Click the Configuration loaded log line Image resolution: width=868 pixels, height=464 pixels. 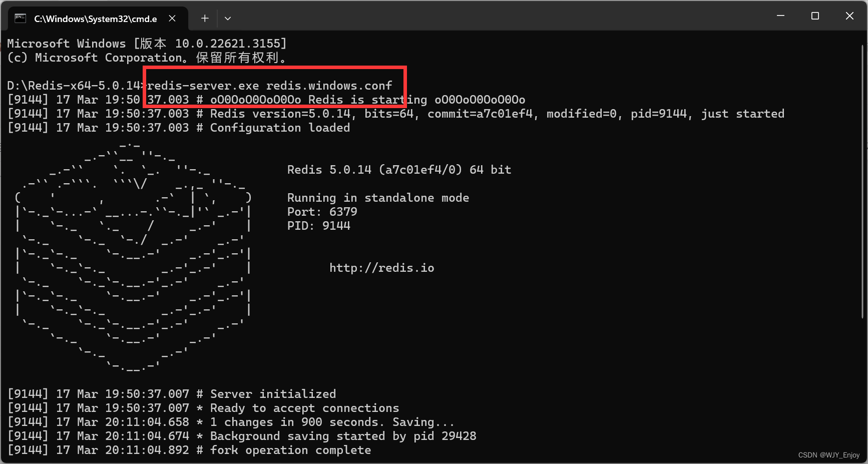click(179, 128)
